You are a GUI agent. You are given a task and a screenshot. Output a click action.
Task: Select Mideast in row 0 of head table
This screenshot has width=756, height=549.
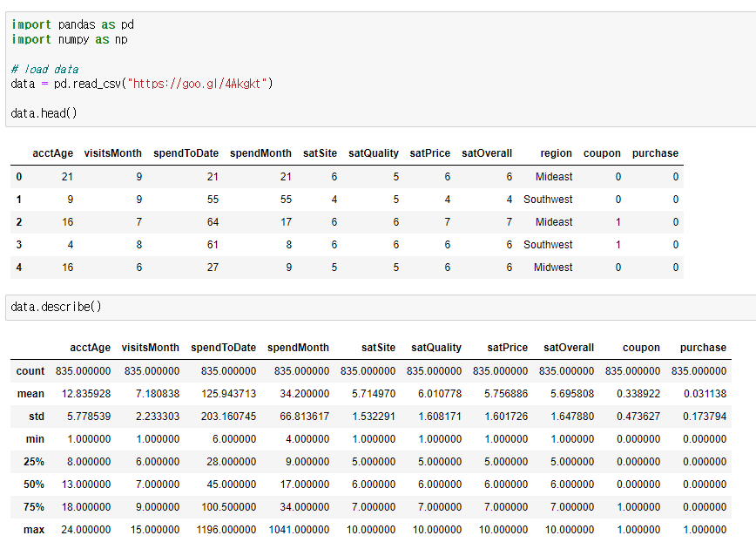(x=554, y=177)
